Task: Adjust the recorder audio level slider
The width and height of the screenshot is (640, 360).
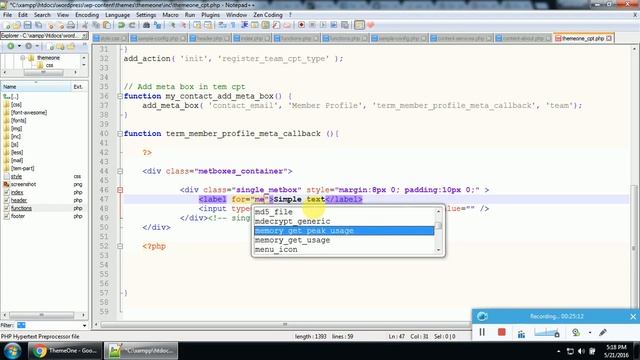Action: (547, 333)
